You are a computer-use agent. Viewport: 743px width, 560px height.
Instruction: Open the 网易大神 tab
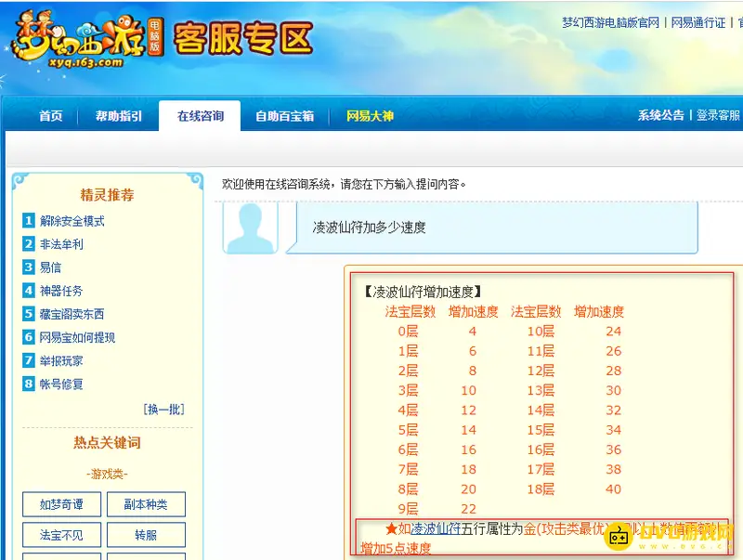(370, 116)
